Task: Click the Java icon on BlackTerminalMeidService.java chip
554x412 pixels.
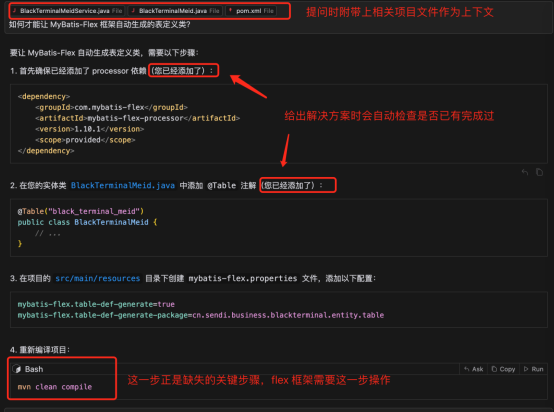Action: pyautogui.click(x=14, y=11)
